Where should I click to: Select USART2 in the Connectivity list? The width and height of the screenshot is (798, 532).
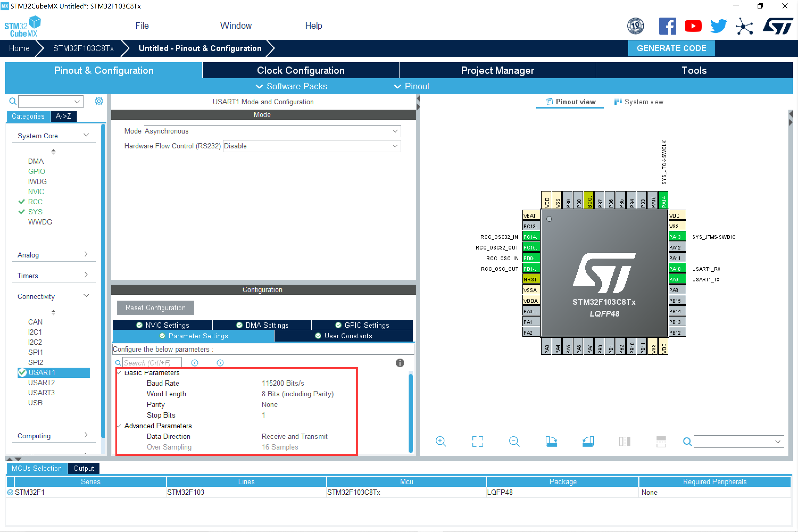tap(41, 383)
